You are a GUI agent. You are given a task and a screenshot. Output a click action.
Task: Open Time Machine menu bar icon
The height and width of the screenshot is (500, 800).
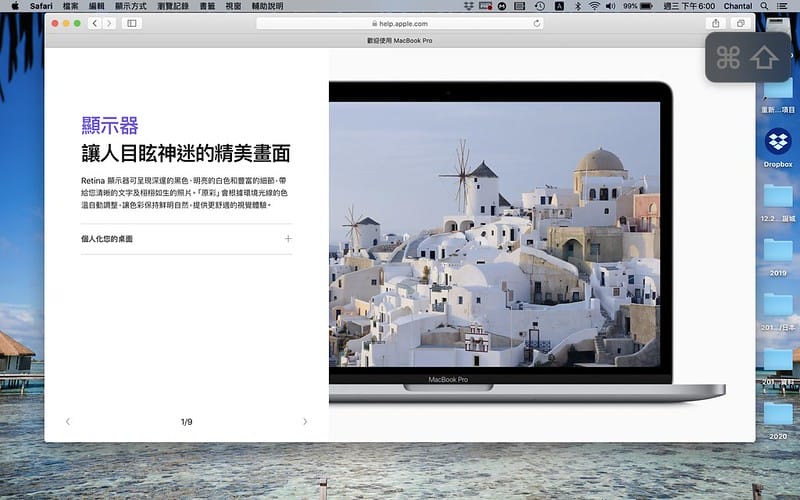[x=540, y=6]
